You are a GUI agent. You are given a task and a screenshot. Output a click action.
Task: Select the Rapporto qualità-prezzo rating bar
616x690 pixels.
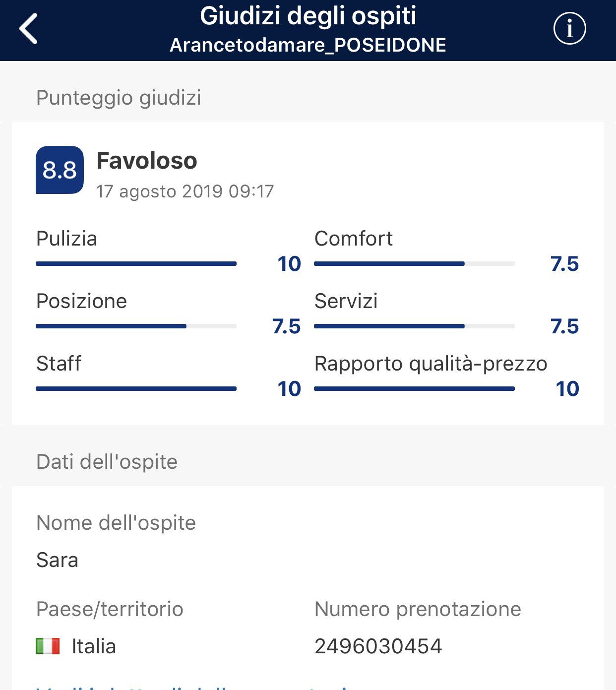point(414,389)
